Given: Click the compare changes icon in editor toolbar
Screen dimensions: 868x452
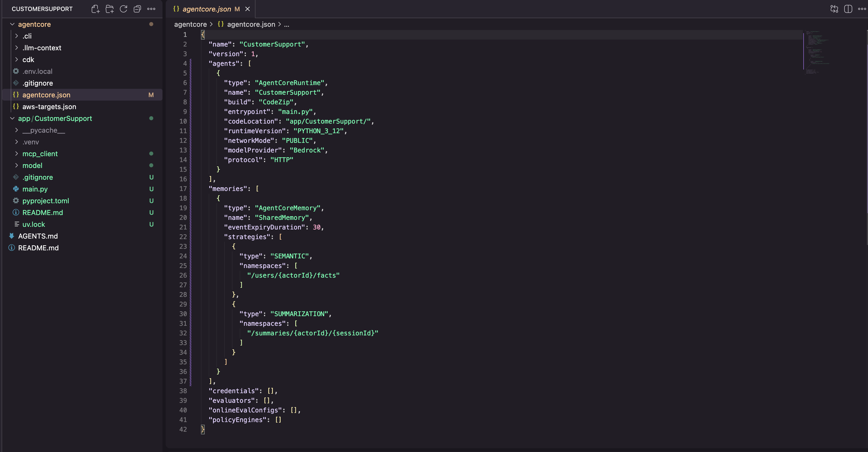Looking at the screenshot, I should pos(834,9).
